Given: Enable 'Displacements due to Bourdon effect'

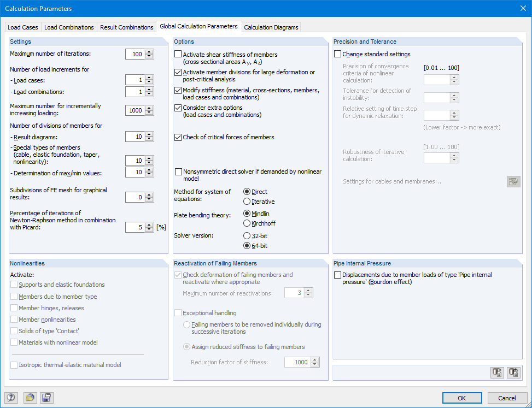Looking at the screenshot, I should (x=337, y=275).
